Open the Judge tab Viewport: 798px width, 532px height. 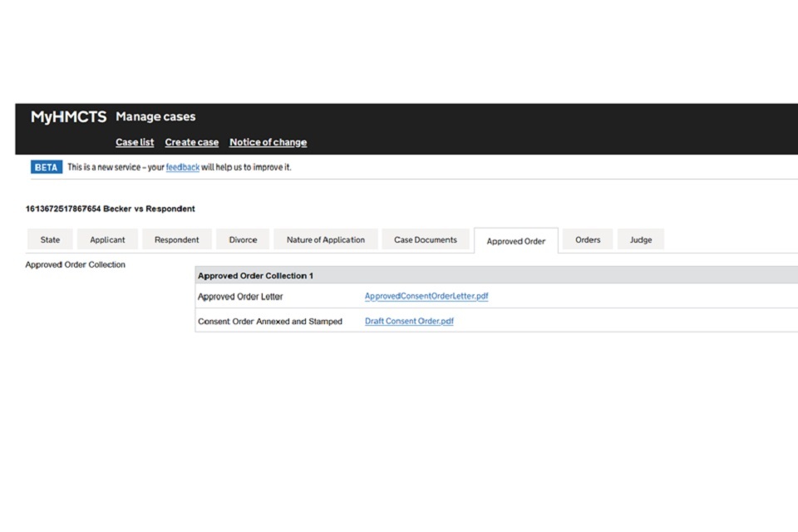640,240
